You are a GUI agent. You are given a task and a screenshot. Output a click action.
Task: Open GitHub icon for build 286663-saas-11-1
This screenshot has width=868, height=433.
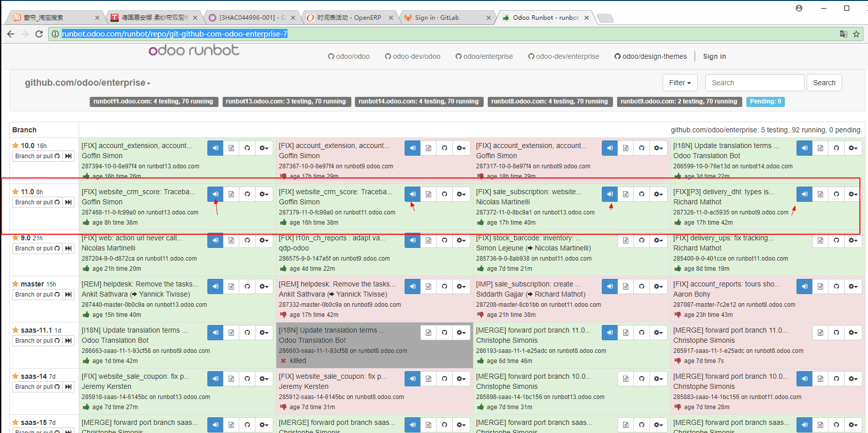(247, 333)
